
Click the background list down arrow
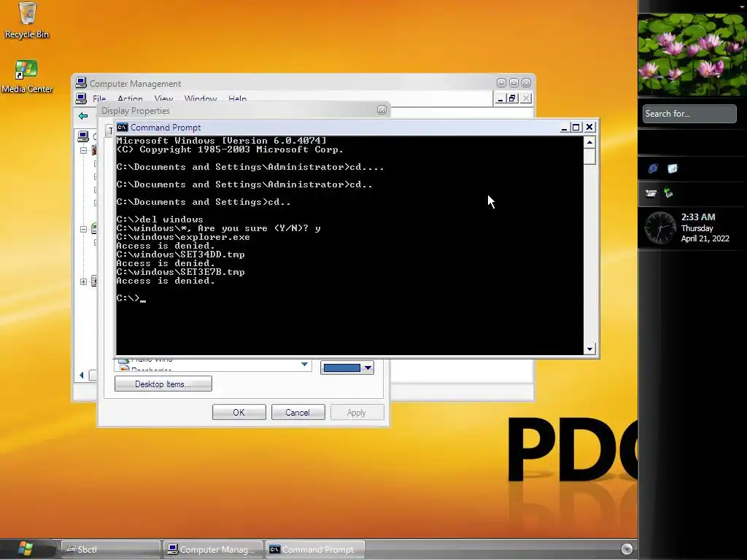[304, 365]
